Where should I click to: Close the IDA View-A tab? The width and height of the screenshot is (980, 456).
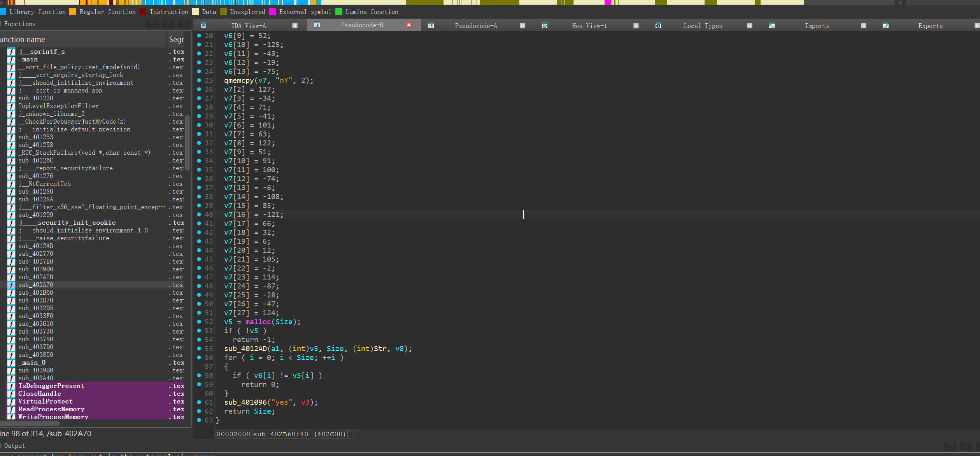pos(295,26)
